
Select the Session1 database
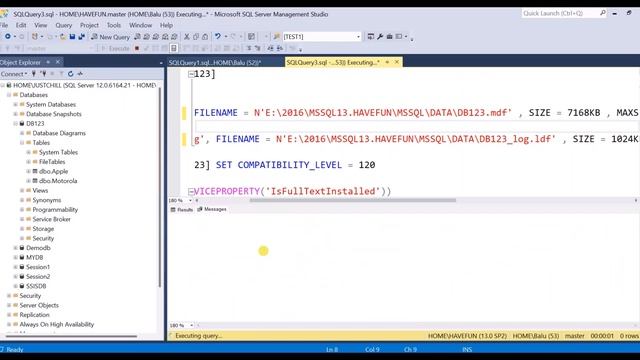(x=38, y=267)
